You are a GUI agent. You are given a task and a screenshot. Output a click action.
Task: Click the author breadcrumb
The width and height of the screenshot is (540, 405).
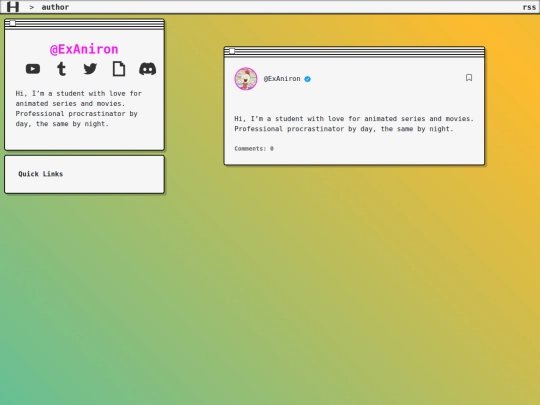click(x=55, y=7)
